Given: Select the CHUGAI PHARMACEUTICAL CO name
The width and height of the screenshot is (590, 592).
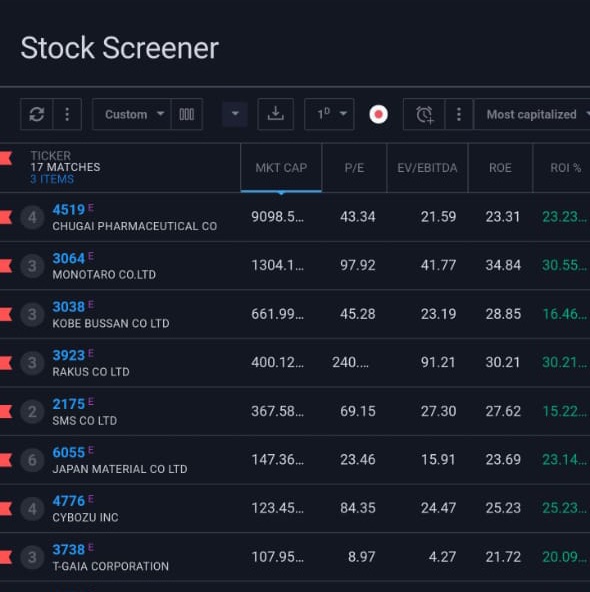Looking at the screenshot, I should tap(135, 226).
